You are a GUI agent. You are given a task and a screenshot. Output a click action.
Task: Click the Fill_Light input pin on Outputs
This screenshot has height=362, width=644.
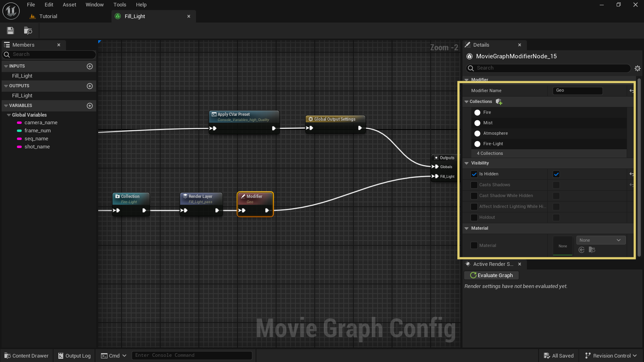pos(435,176)
